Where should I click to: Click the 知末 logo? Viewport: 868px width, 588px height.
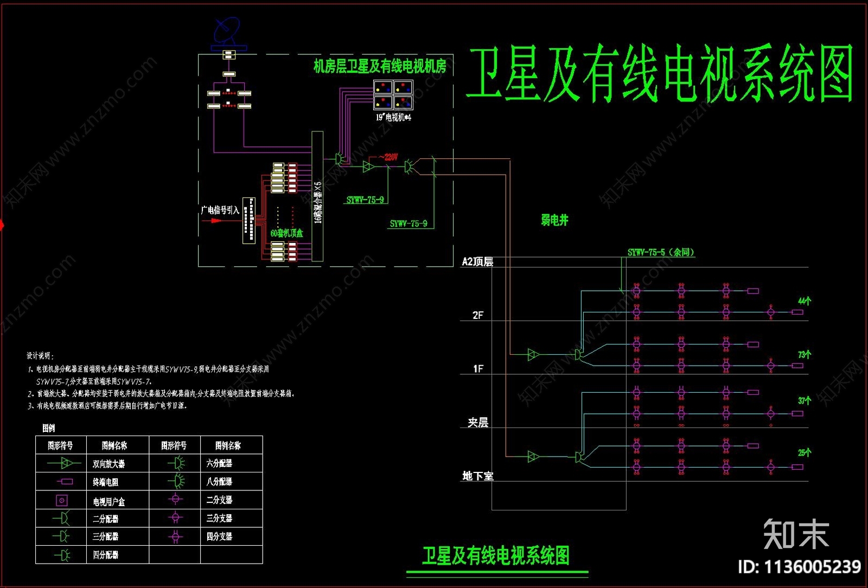[x=796, y=534]
